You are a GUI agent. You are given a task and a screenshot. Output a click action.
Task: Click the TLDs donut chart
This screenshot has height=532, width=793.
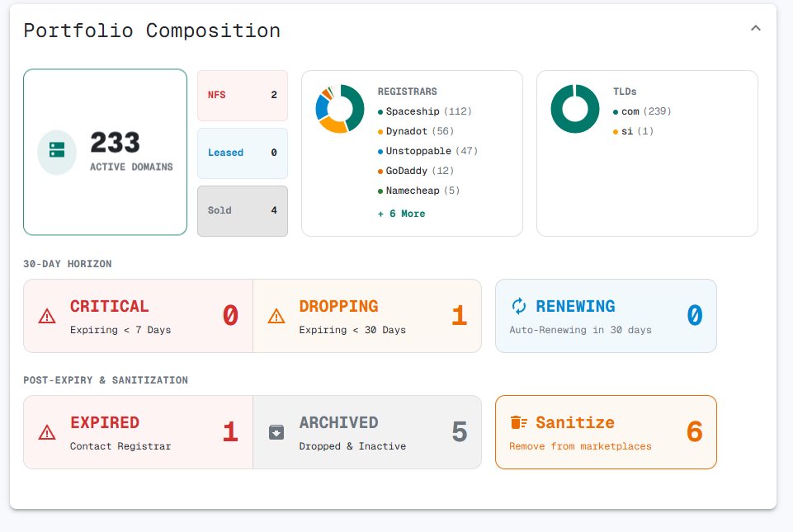click(575, 109)
